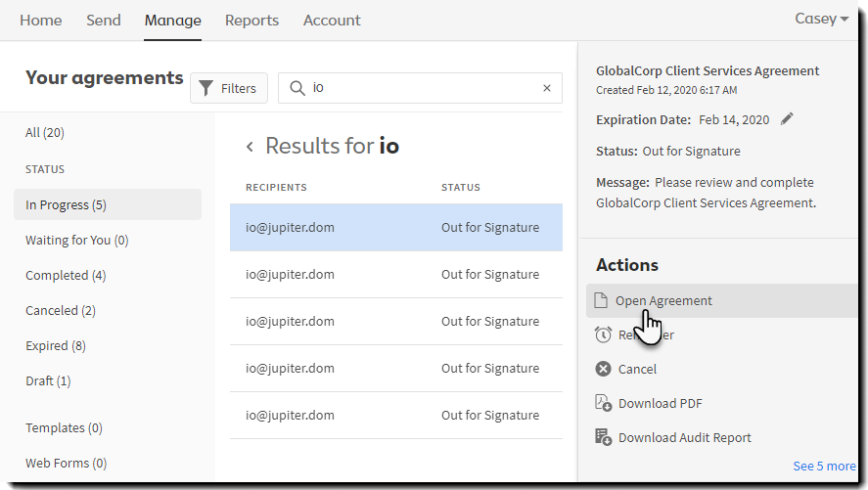Clear the search field with X icon
Screen dimensions: 868x490
(x=547, y=88)
